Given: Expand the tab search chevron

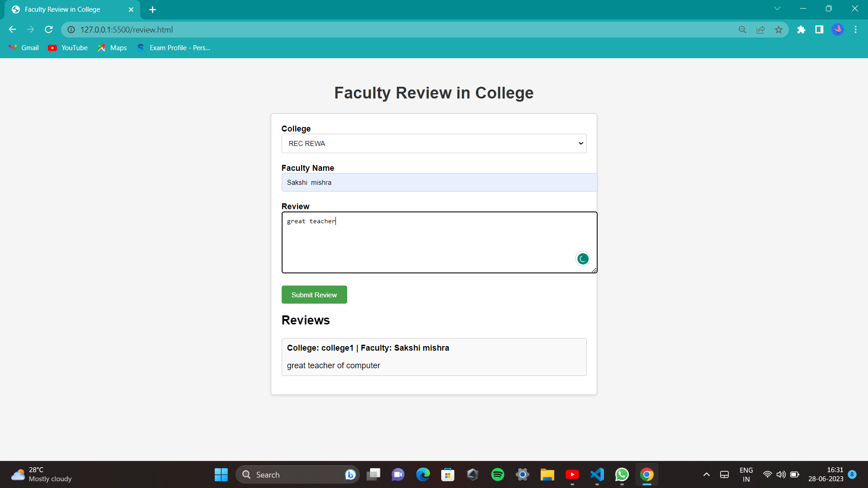Looking at the screenshot, I should (777, 9).
